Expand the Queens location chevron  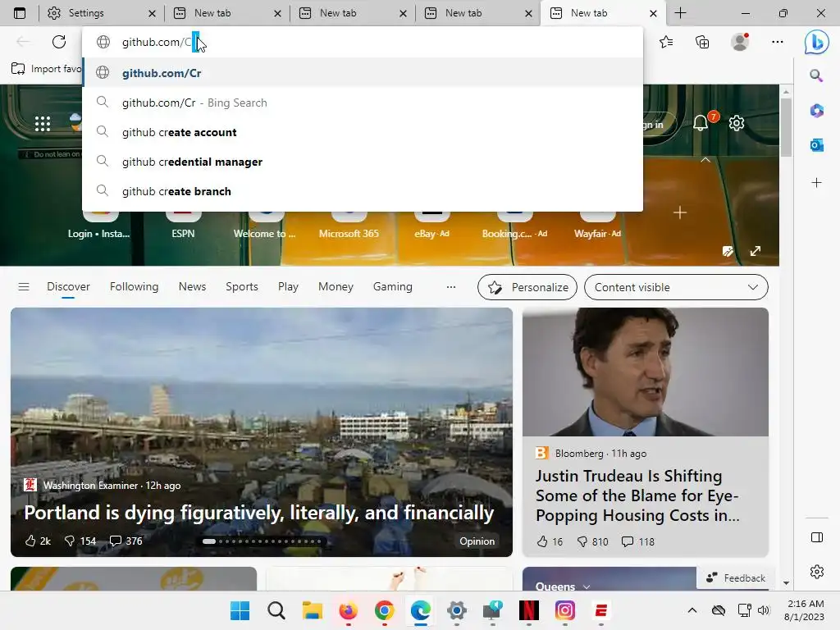[587, 587]
